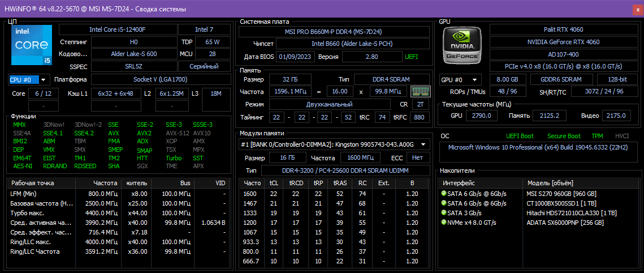644x273 pixels.
Task: Select the Турбо макс. operating point row
Action: pos(119,213)
